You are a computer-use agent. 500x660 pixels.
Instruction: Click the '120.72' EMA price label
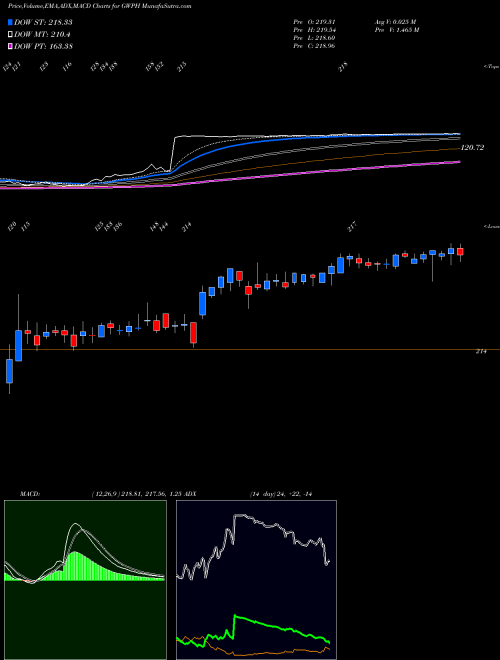[x=473, y=148]
